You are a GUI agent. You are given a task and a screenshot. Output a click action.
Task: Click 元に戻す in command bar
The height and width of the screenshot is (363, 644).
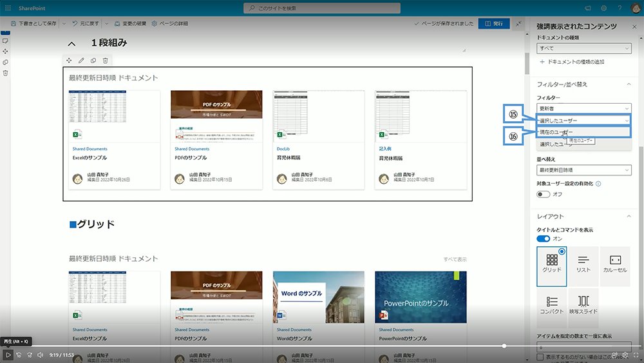click(x=86, y=24)
